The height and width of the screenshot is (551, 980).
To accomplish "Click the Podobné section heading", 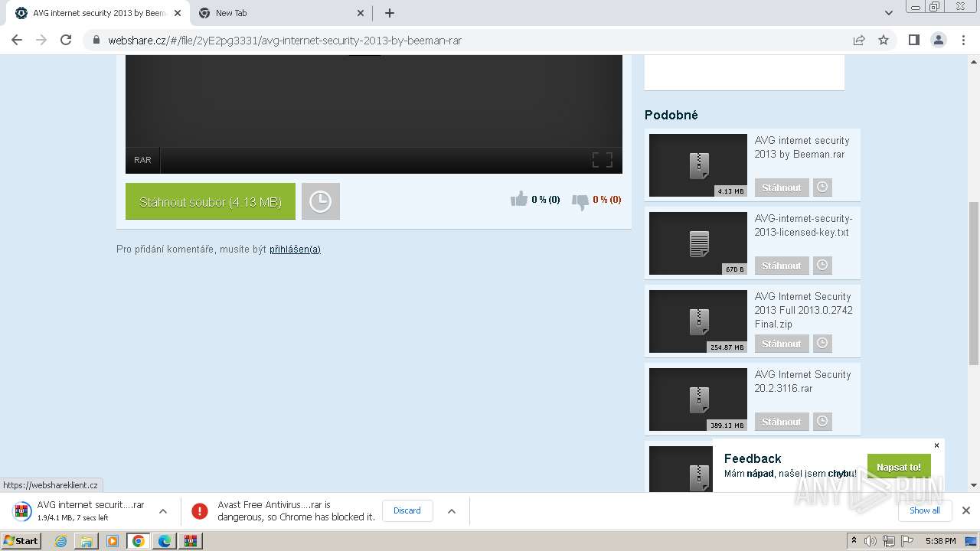I will tap(671, 115).
